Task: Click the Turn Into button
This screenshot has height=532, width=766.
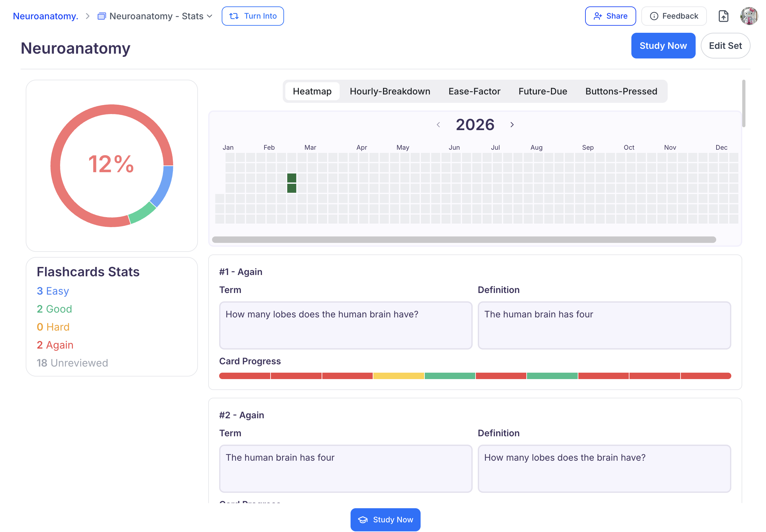Action: [x=252, y=16]
